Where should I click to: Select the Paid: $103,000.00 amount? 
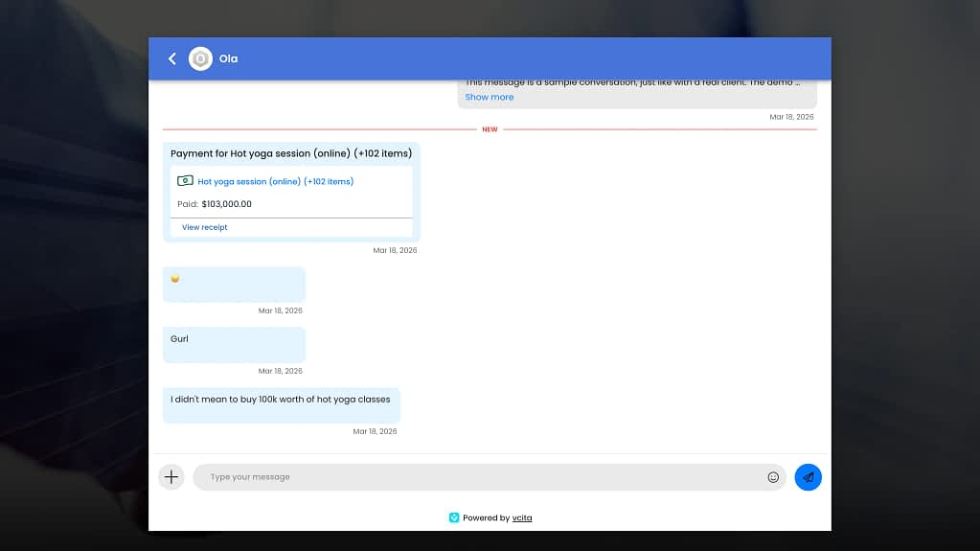pos(215,204)
